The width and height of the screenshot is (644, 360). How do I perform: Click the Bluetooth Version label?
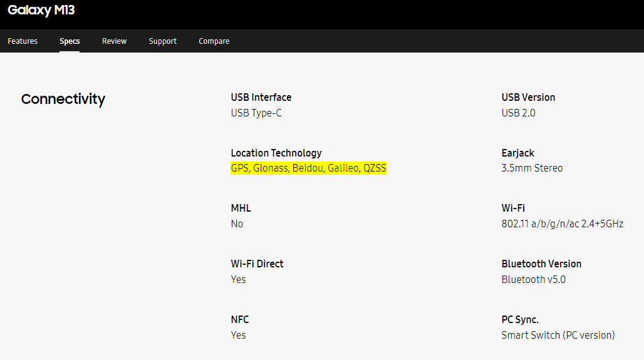coord(541,264)
